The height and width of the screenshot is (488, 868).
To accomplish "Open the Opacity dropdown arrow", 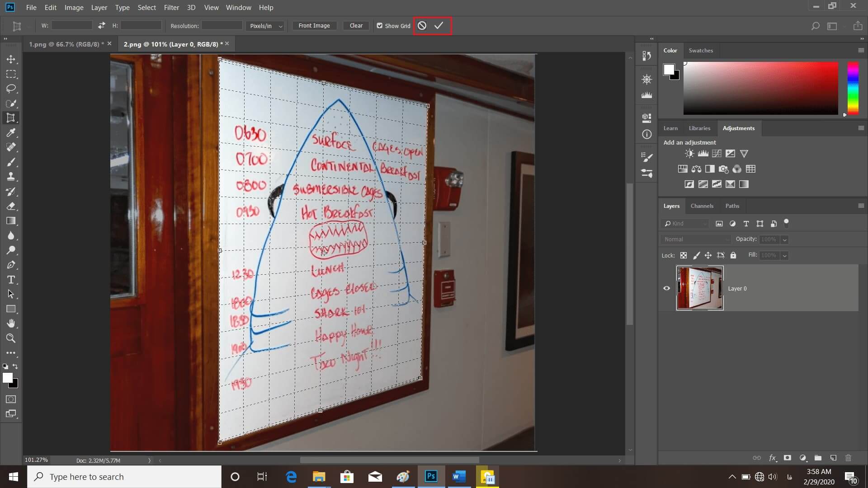I will pos(785,239).
